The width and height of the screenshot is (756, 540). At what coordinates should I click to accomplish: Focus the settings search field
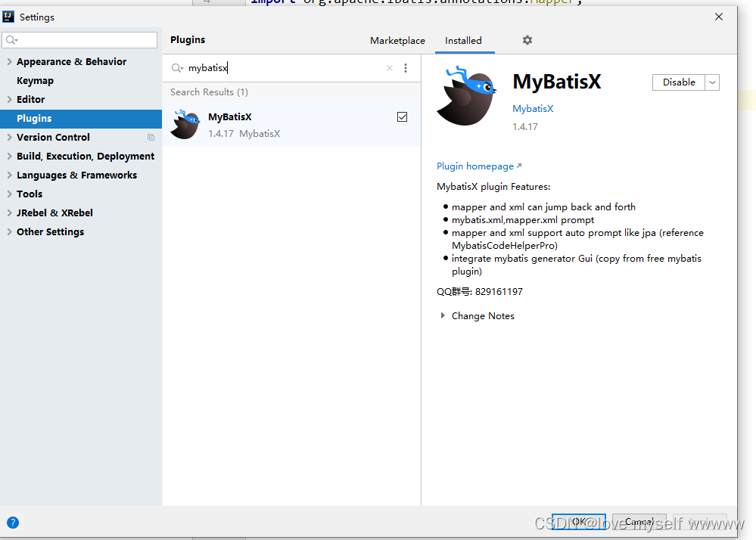point(79,40)
